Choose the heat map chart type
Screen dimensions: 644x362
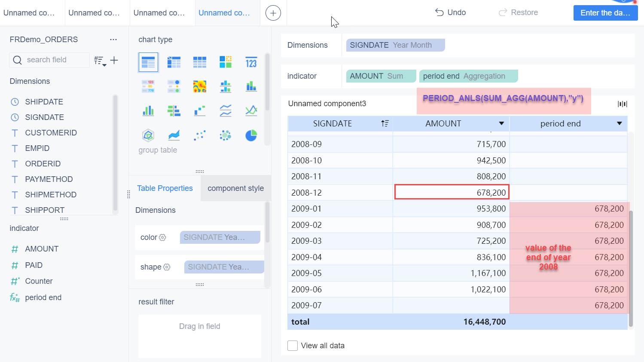click(199, 86)
